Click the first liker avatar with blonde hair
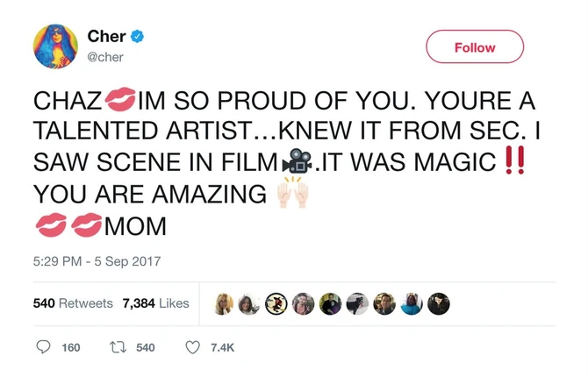 [x=224, y=303]
